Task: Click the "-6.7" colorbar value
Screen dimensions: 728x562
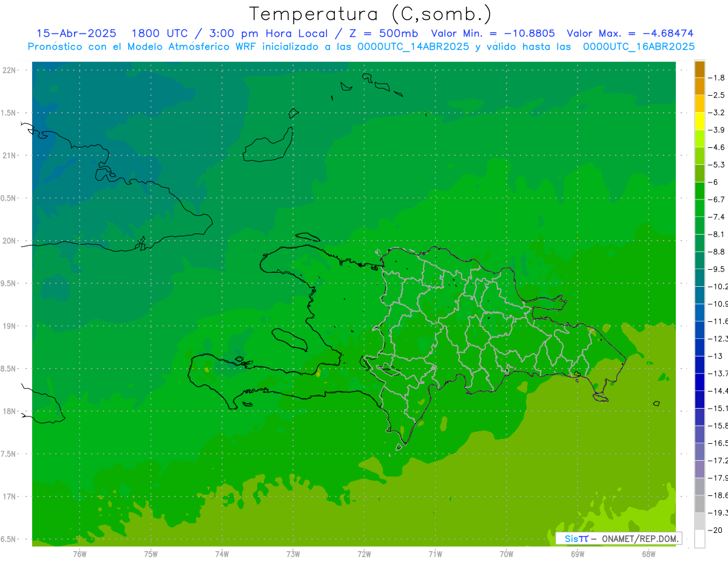Action: 716,199
